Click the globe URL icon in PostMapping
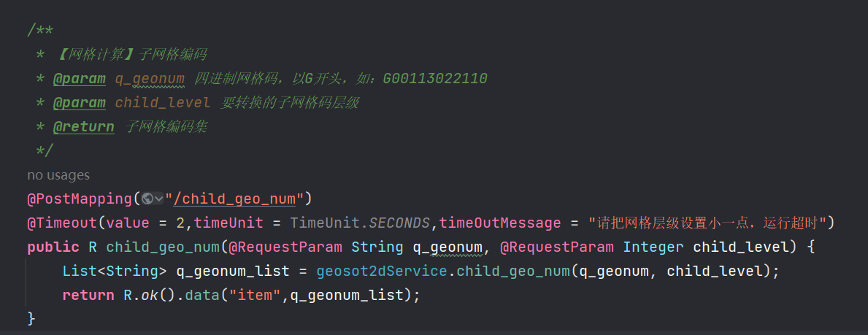The width and height of the screenshot is (868, 335). 147,199
